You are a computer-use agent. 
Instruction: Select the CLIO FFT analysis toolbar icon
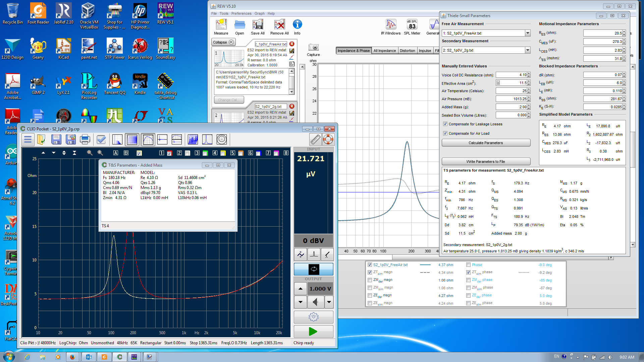click(x=117, y=139)
